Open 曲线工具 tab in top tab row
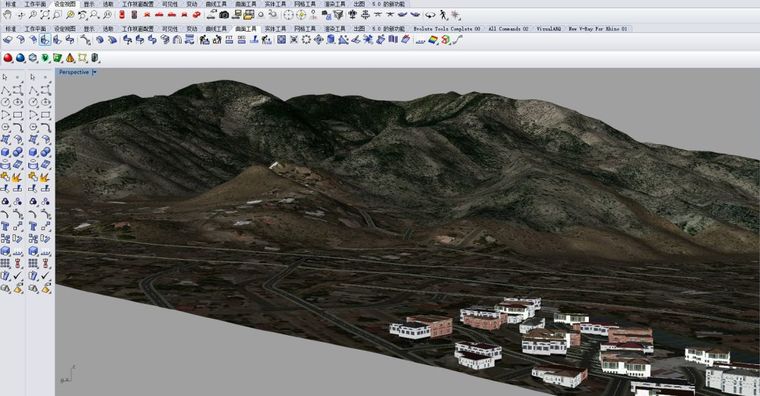The width and height of the screenshot is (760, 396). (x=216, y=4)
